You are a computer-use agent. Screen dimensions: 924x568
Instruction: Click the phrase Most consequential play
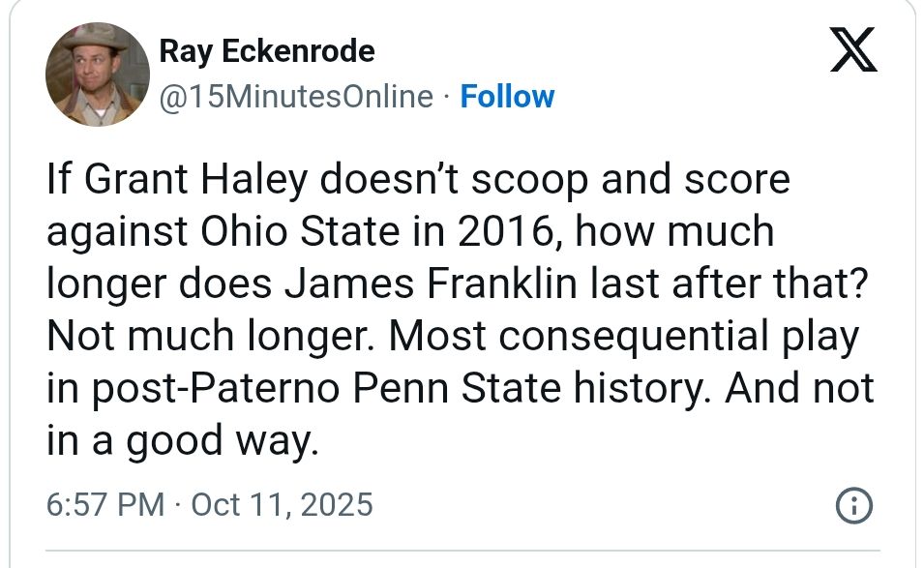[623, 336]
